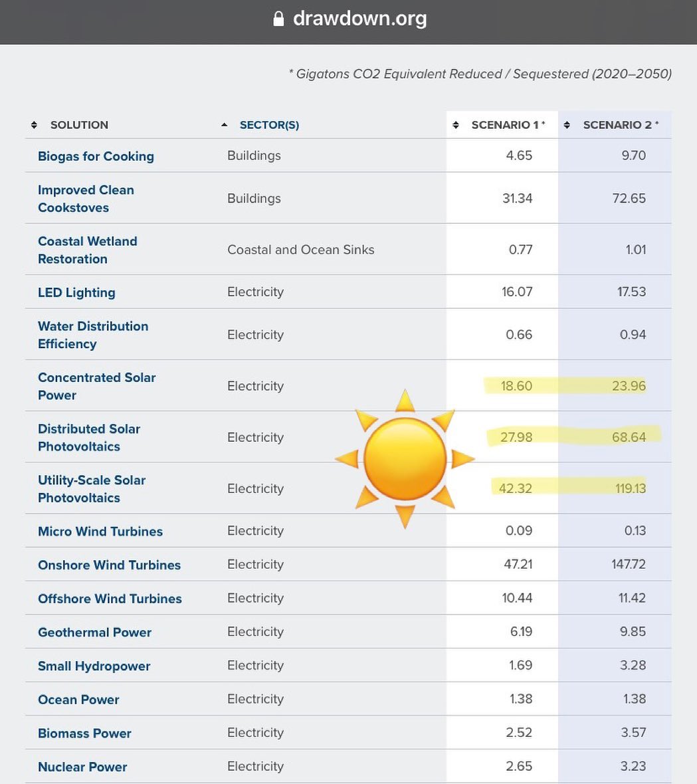The image size is (697, 784).
Task: Open Micro Wind Turbines link
Action: [x=100, y=531]
